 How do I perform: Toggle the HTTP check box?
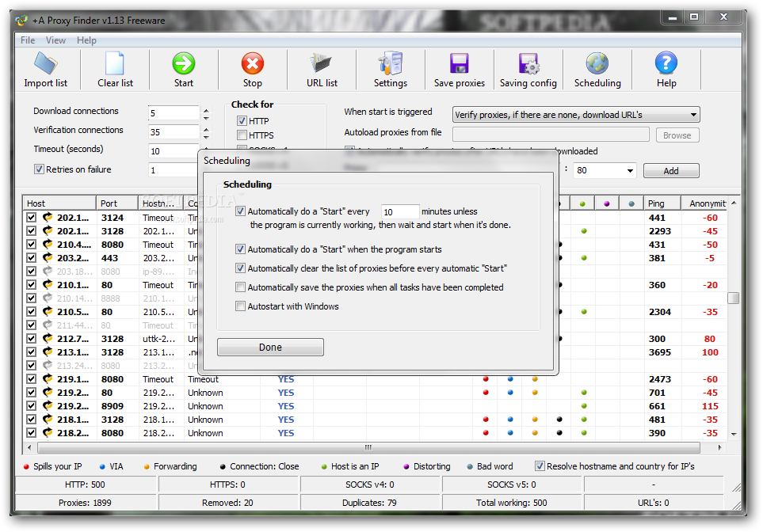point(242,120)
